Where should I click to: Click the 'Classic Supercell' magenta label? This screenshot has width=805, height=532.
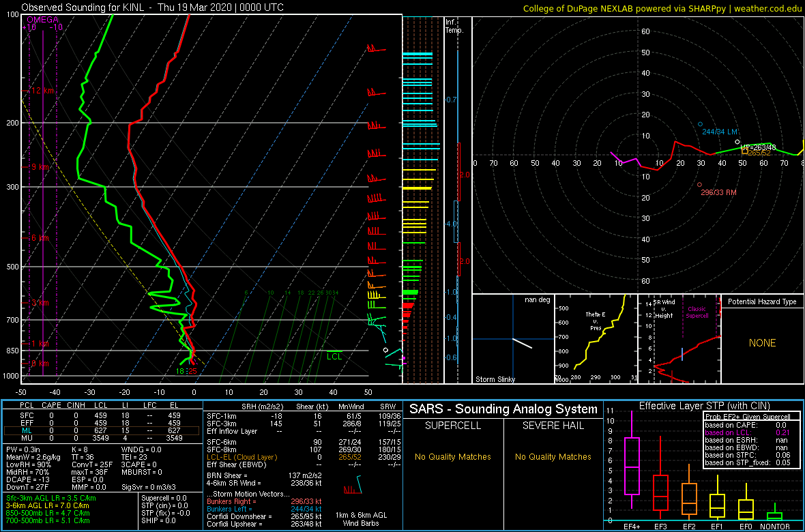pyautogui.click(x=696, y=312)
